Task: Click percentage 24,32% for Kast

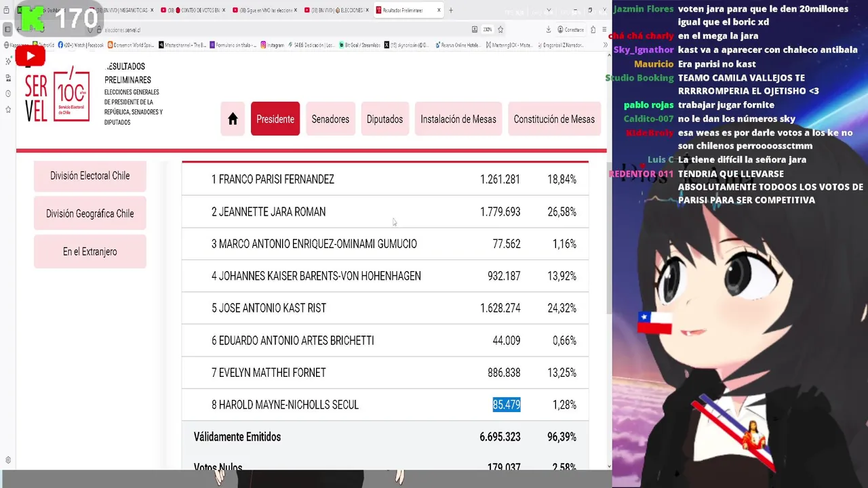Action: click(561, 308)
